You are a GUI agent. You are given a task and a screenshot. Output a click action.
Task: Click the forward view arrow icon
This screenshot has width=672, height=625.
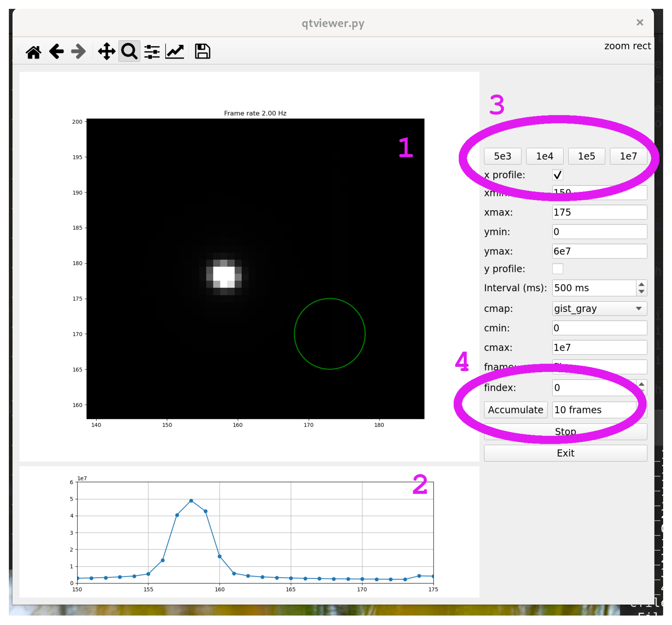(78, 52)
